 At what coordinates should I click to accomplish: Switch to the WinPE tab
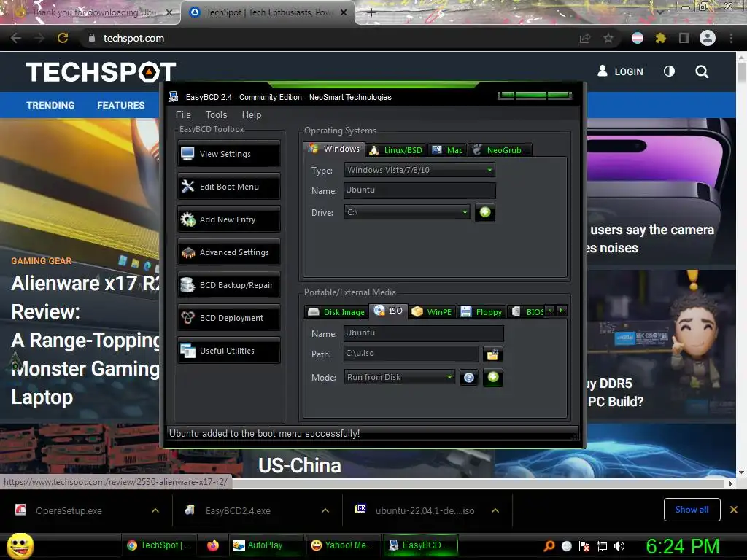coord(432,312)
